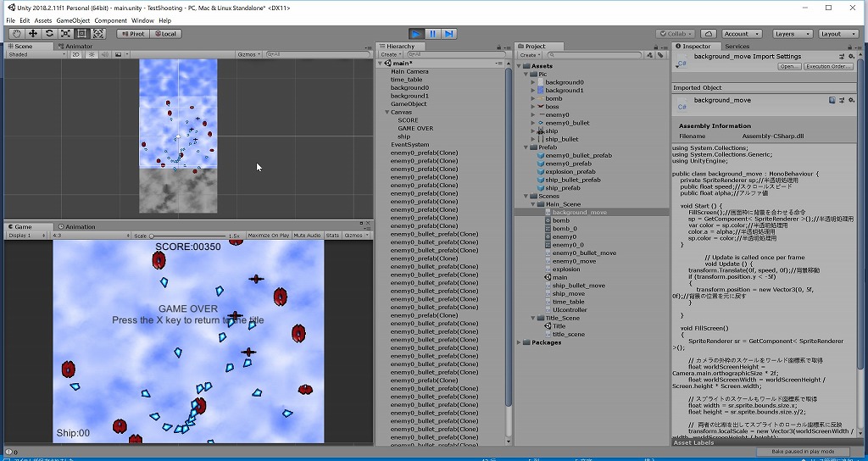Click the Open button in Inspector
Screen dimensions: 868x461
tap(789, 66)
